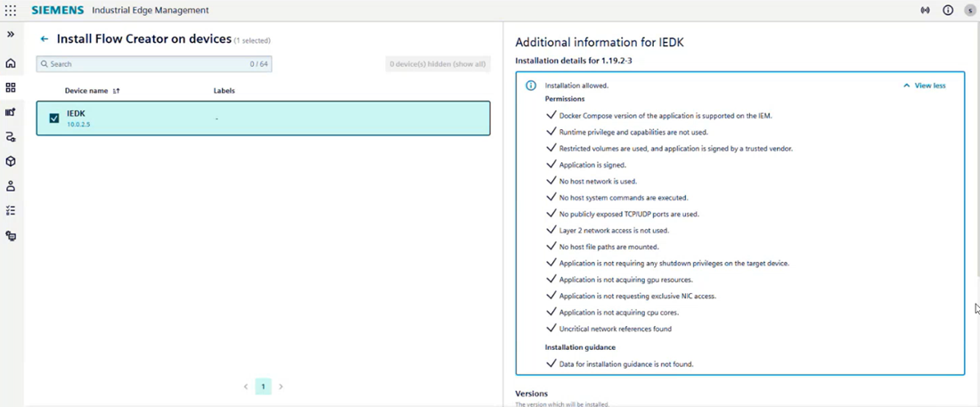Open the user avatar menu
The image size is (980, 407).
point(970,11)
